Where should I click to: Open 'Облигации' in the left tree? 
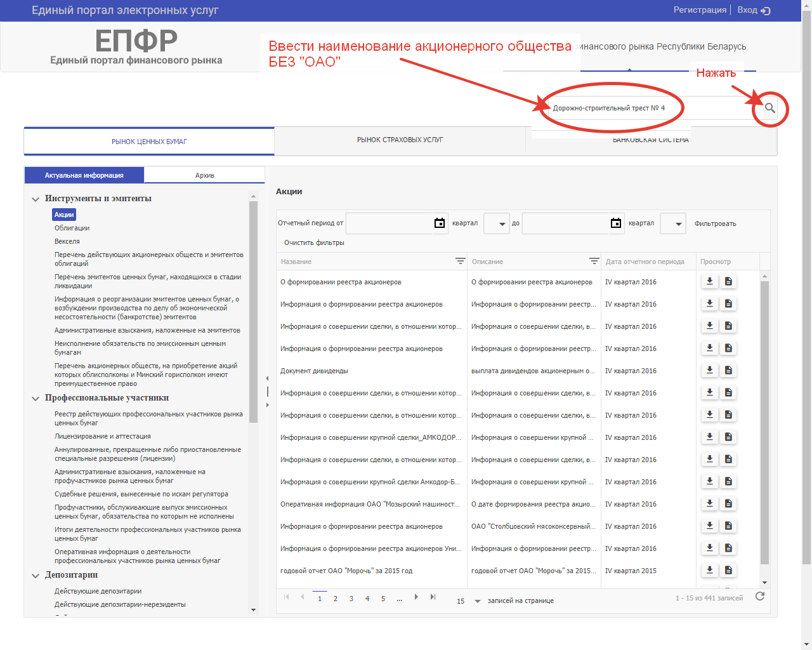coord(72,228)
